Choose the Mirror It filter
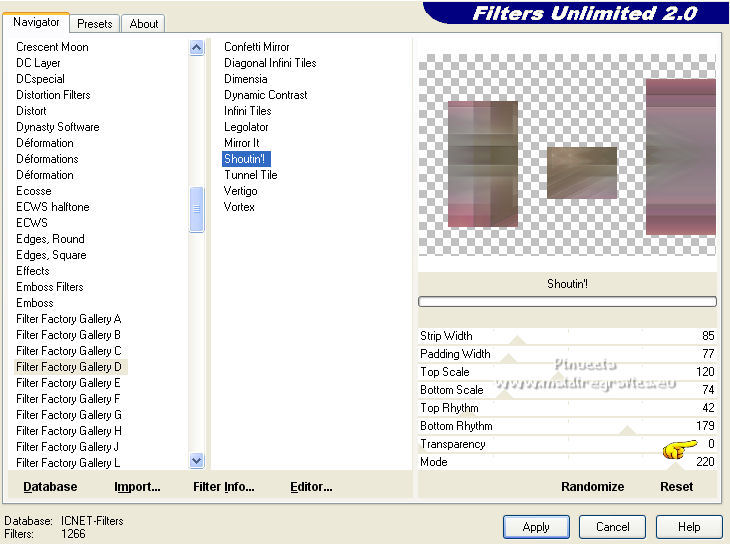 point(242,143)
